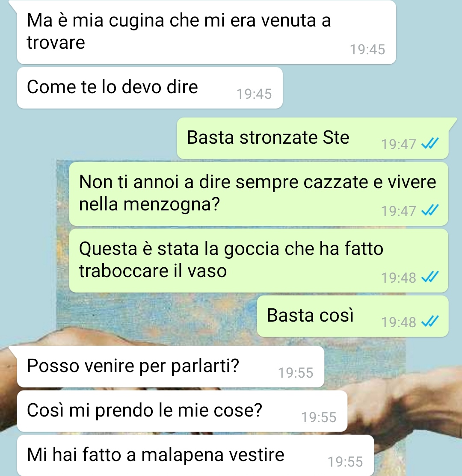Select the 'Basta così' sent message
This screenshot has height=476, width=462.
[x=353, y=316]
